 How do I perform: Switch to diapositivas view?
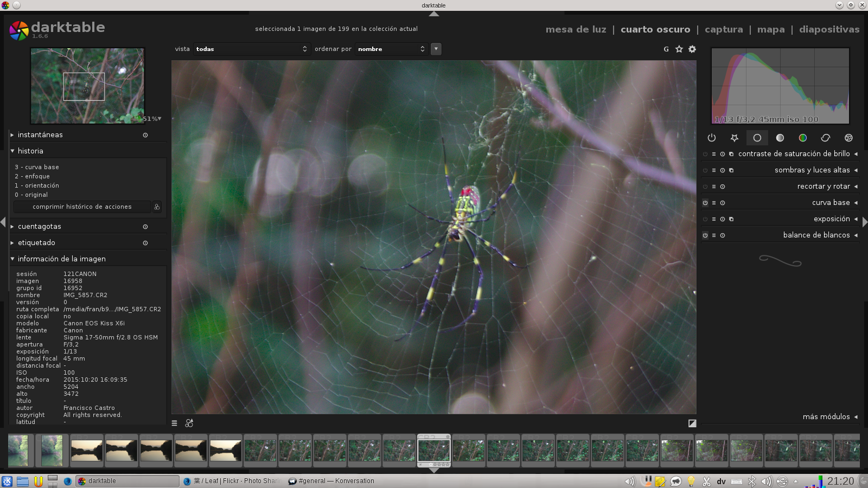click(x=829, y=29)
